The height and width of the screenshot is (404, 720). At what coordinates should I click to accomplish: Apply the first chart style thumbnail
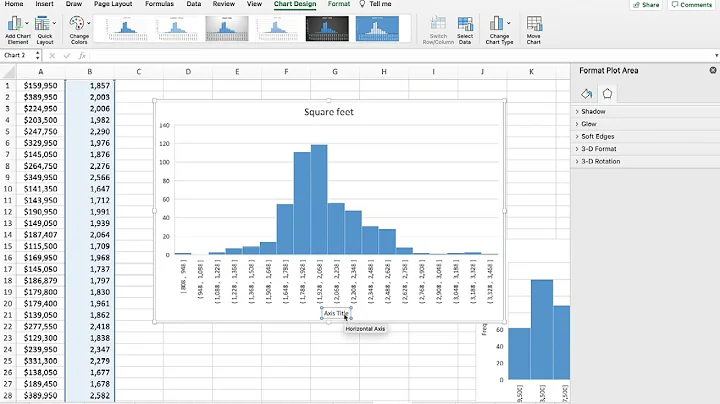pyautogui.click(x=127, y=29)
